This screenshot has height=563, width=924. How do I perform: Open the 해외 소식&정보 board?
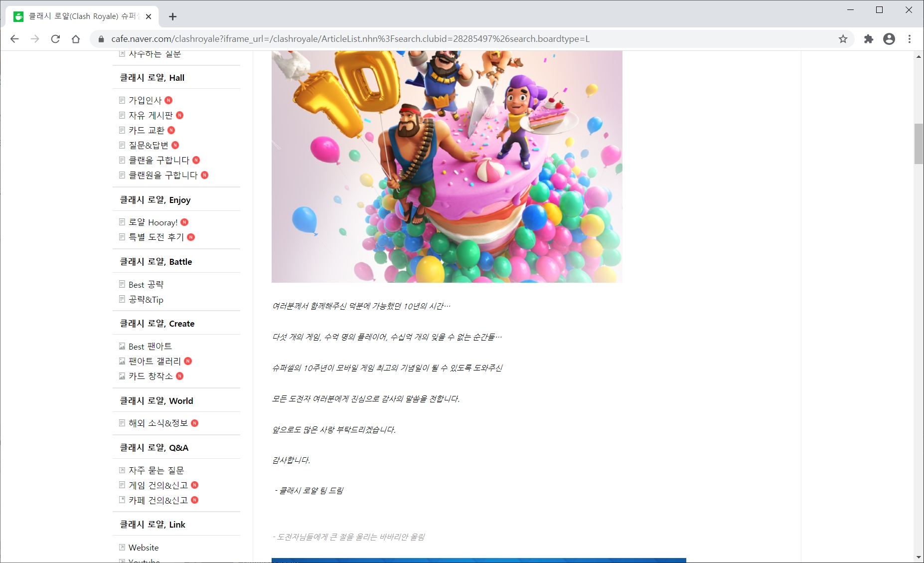158,423
